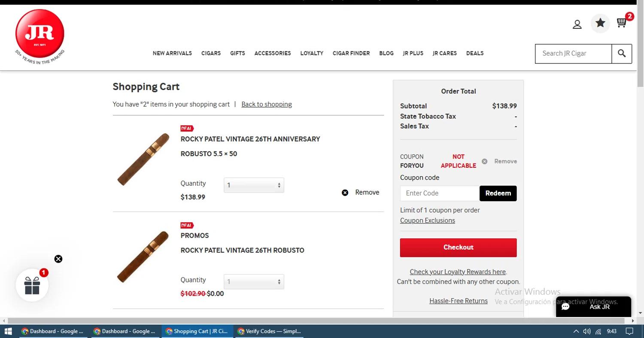The width and height of the screenshot is (644, 338).
Task: Dismiss the gift widget with black x
Action: pyautogui.click(x=58, y=259)
